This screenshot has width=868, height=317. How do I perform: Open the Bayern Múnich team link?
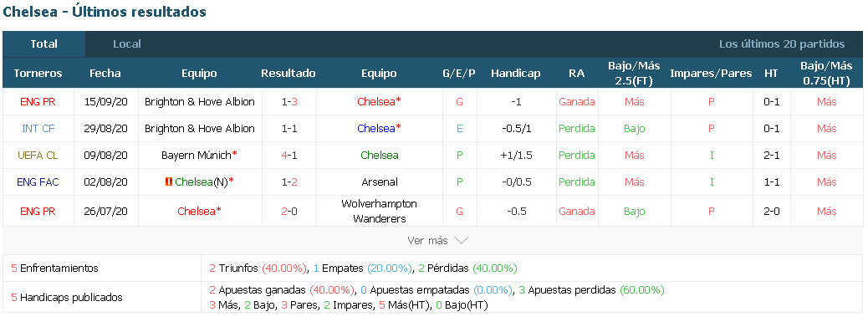click(x=196, y=156)
